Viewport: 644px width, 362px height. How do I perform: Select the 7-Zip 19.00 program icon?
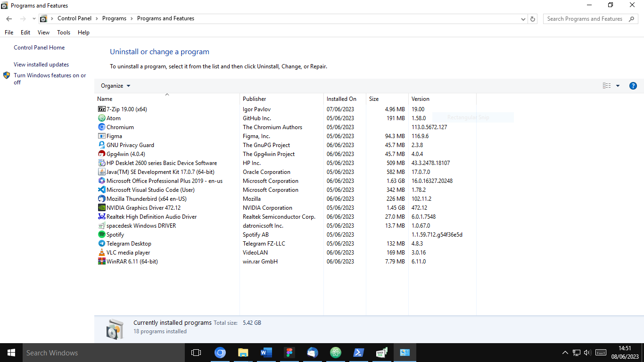(101, 109)
